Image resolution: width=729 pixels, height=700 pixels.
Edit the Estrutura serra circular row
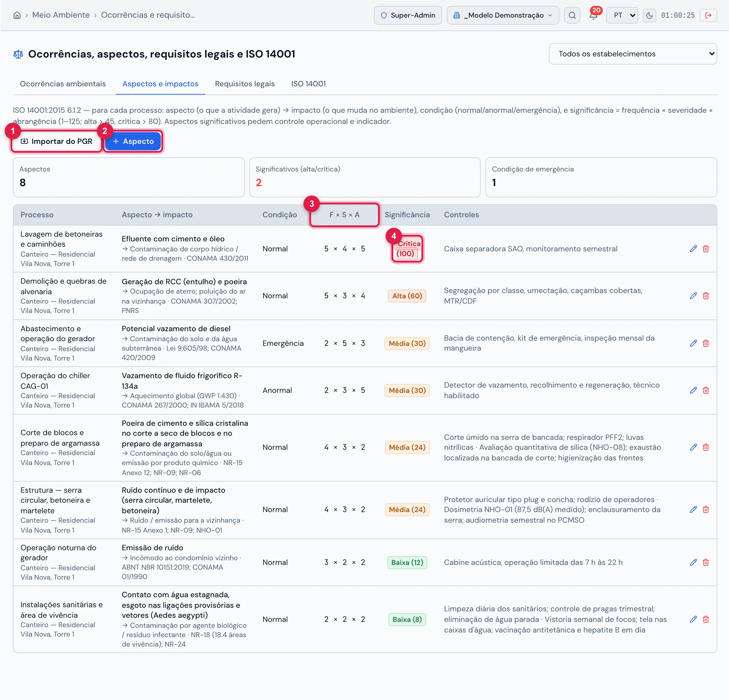(693, 509)
